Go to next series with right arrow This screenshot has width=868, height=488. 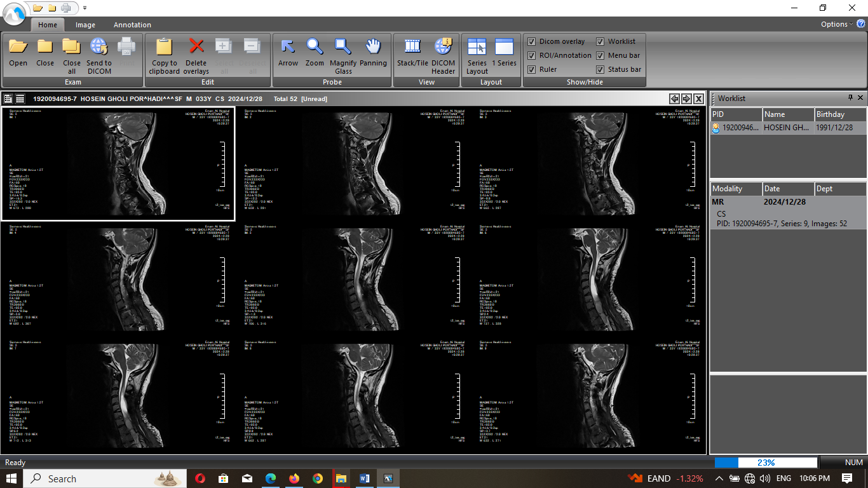686,98
